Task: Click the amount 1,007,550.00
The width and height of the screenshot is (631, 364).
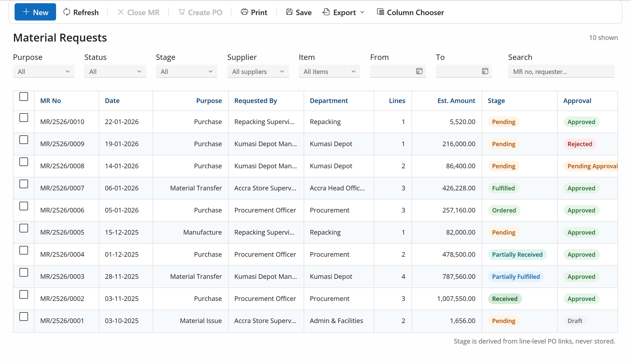Action: [x=456, y=298]
